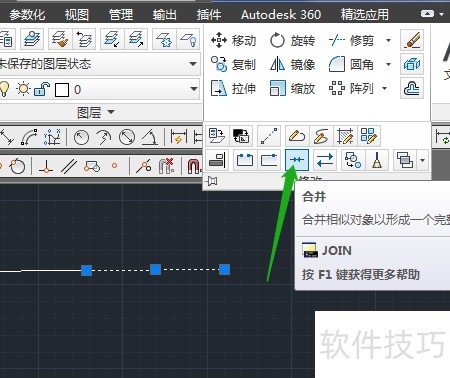Screen dimensions: 450x378
Task: Click the Delete Duplicate Objects broom icon
Action: click(x=377, y=160)
